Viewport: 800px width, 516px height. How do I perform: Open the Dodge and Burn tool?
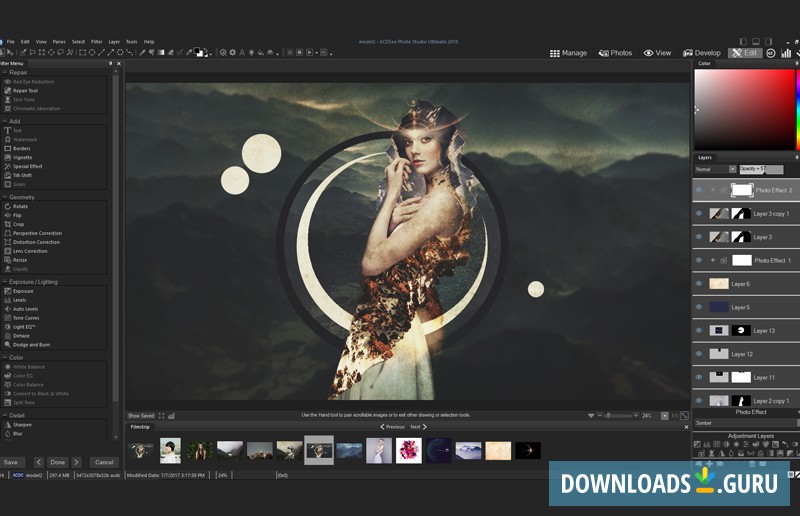(31, 344)
